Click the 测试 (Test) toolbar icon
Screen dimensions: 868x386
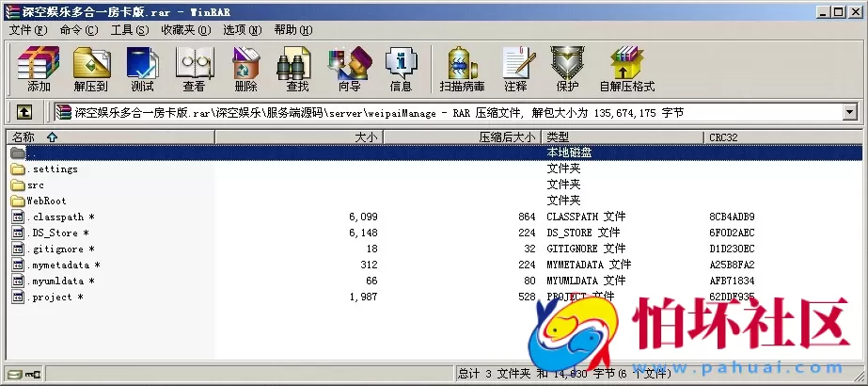pyautogui.click(x=142, y=69)
